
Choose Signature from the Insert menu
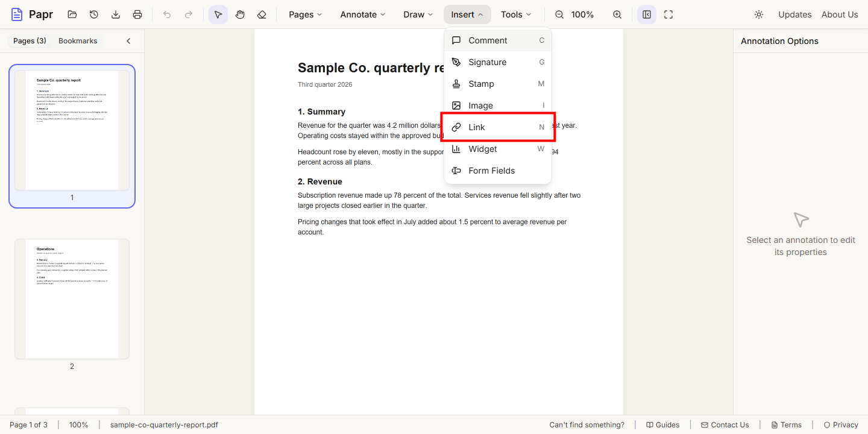(x=498, y=62)
